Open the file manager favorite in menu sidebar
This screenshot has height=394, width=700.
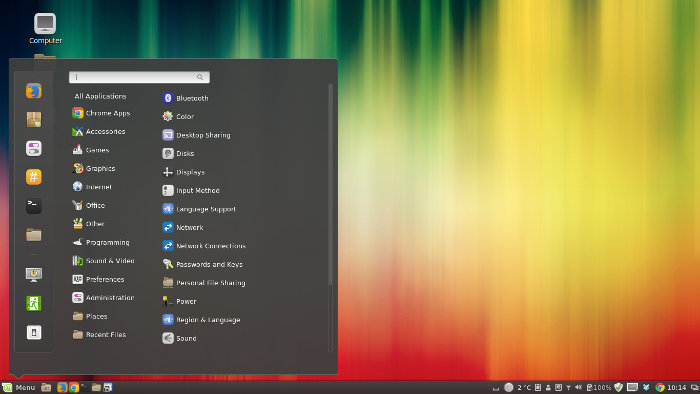click(x=33, y=234)
